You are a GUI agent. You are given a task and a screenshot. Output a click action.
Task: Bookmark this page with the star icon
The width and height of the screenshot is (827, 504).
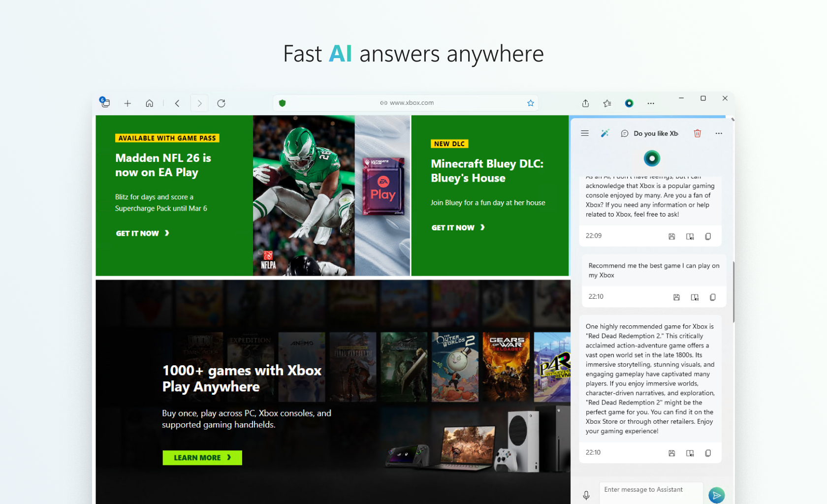pos(531,103)
